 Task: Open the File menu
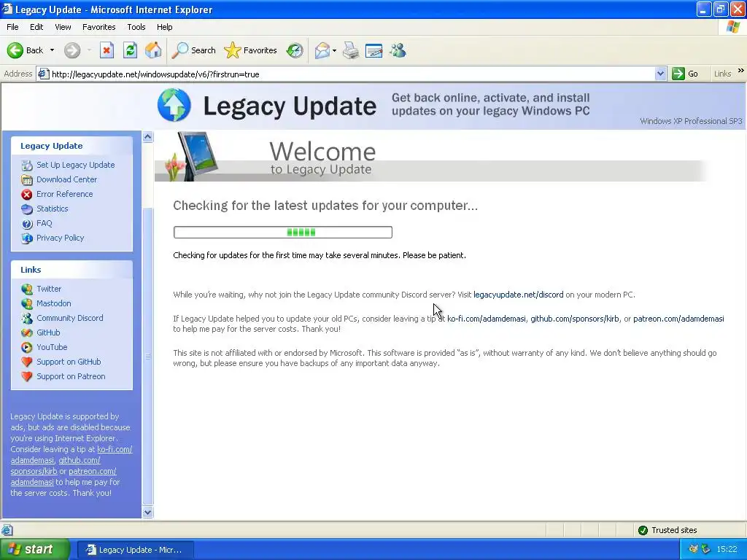tap(12, 27)
